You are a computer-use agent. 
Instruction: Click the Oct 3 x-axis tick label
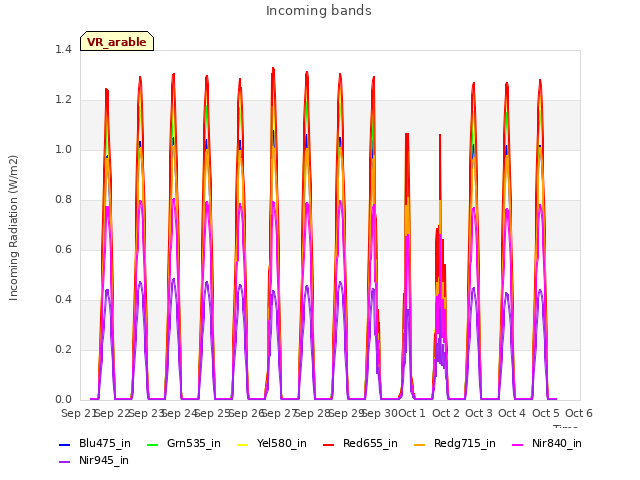coord(479,413)
